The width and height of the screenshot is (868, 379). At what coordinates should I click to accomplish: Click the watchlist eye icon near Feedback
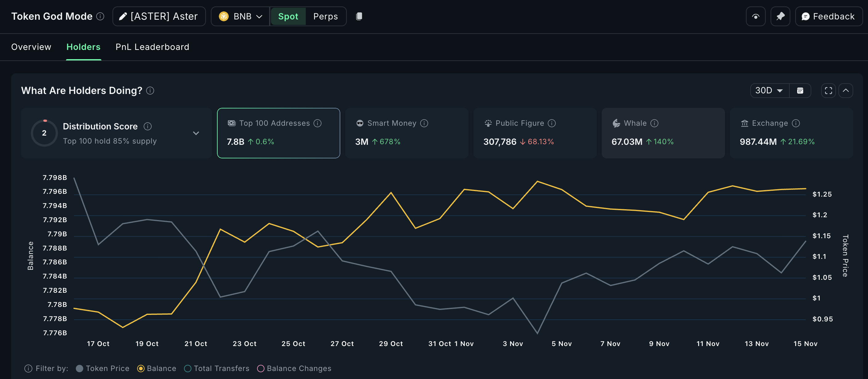tap(755, 16)
